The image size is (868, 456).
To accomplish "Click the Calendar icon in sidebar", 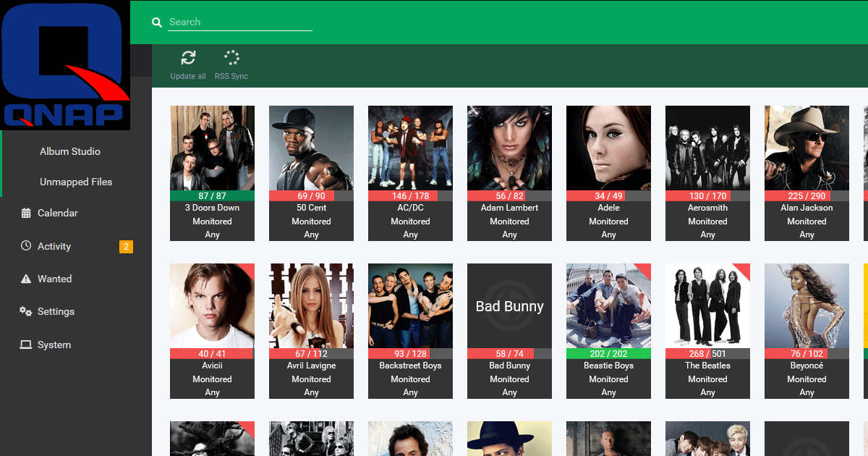I will coord(26,214).
